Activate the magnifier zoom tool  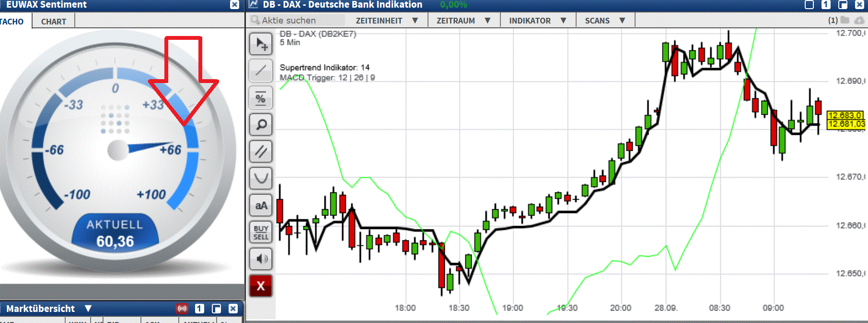pyautogui.click(x=261, y=125)
